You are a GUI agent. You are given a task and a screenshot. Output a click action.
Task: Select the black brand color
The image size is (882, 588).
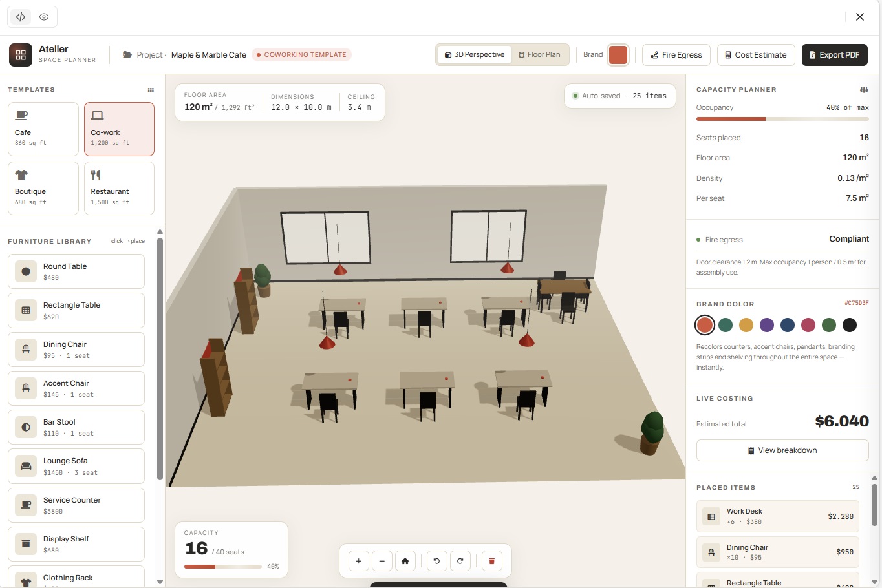[x=850, y=325]
